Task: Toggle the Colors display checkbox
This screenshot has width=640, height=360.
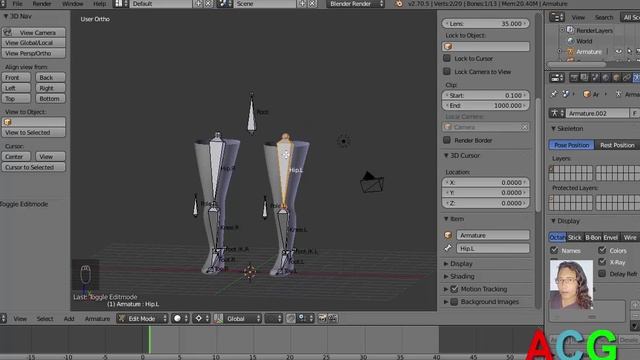Action: (x=602, y=250)
